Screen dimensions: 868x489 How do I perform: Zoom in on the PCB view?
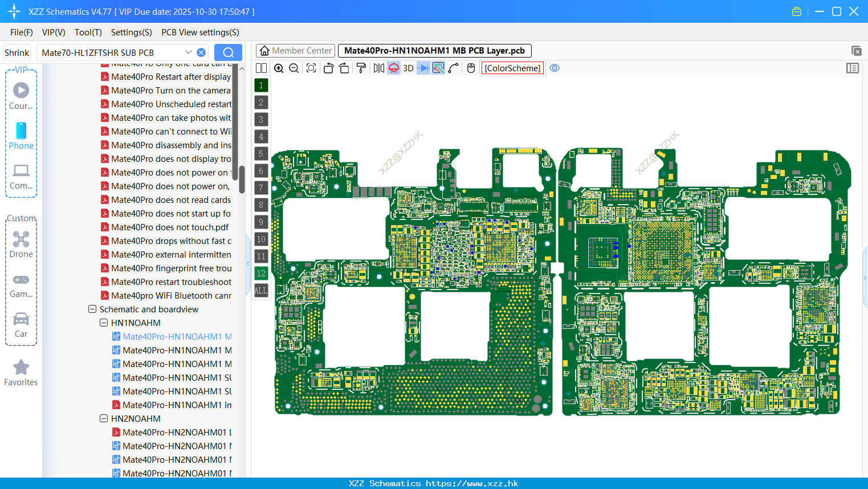point(279,68)
